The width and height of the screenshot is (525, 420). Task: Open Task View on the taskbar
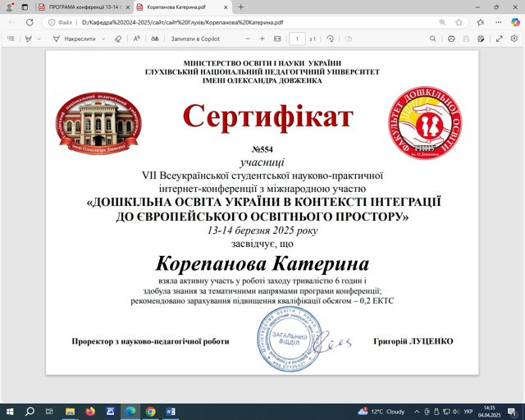(49, 412)
